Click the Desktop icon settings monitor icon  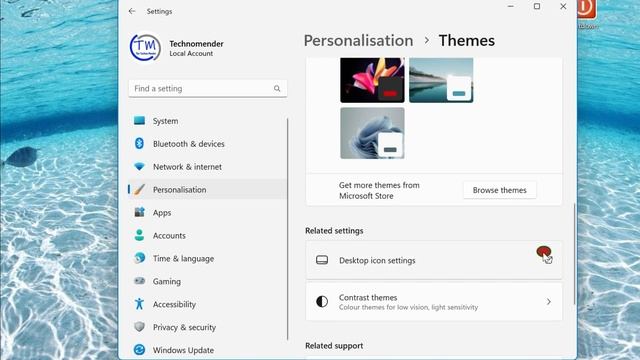(x=322, y=260)
